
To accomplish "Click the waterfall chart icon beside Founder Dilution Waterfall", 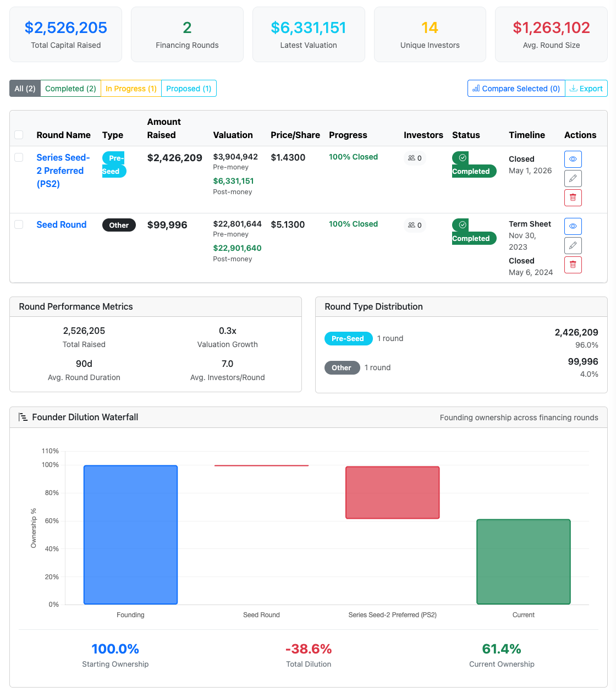I will [23, 417].
